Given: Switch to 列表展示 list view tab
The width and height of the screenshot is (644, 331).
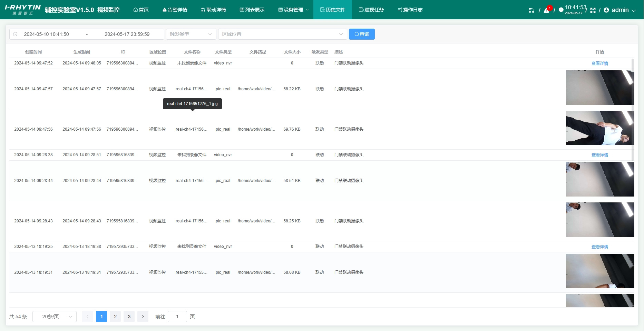Looking at the screenshot, I should (252, 10).
